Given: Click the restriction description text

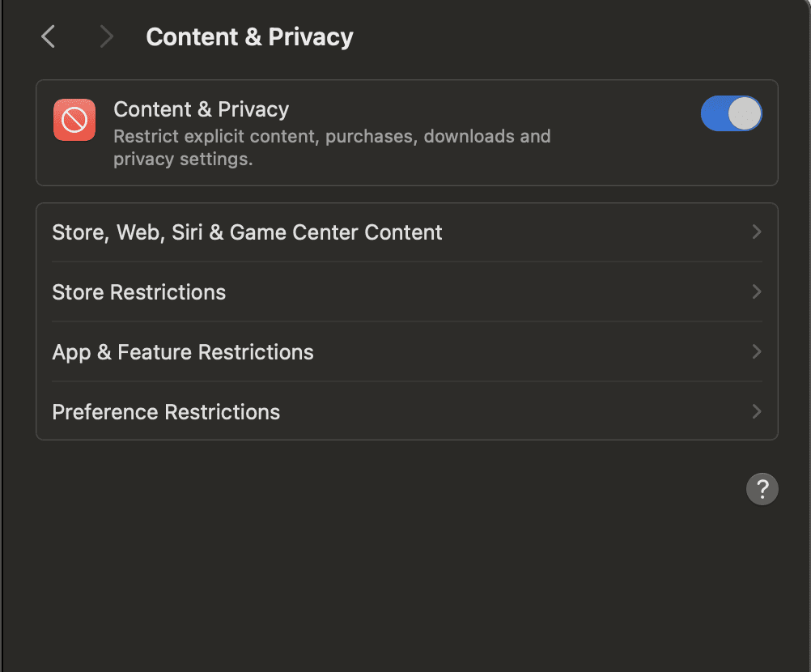Looking at the screenshot, I should (332, 147).
